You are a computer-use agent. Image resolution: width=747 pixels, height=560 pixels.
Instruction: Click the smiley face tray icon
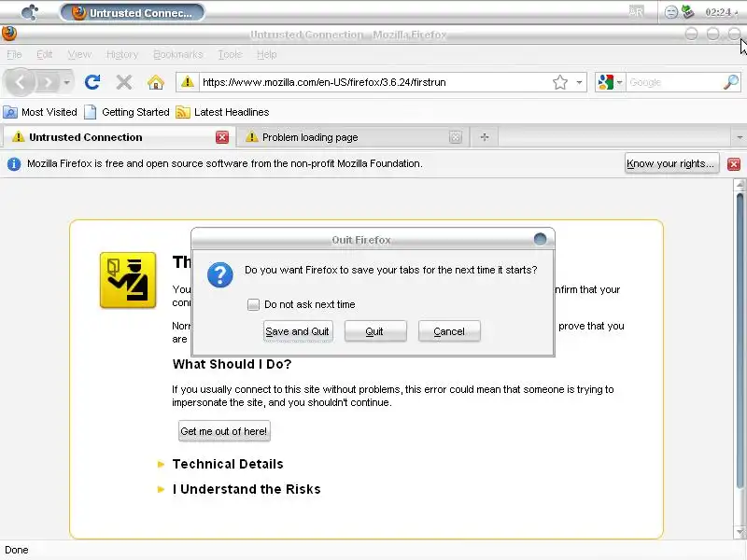(670, 12)
